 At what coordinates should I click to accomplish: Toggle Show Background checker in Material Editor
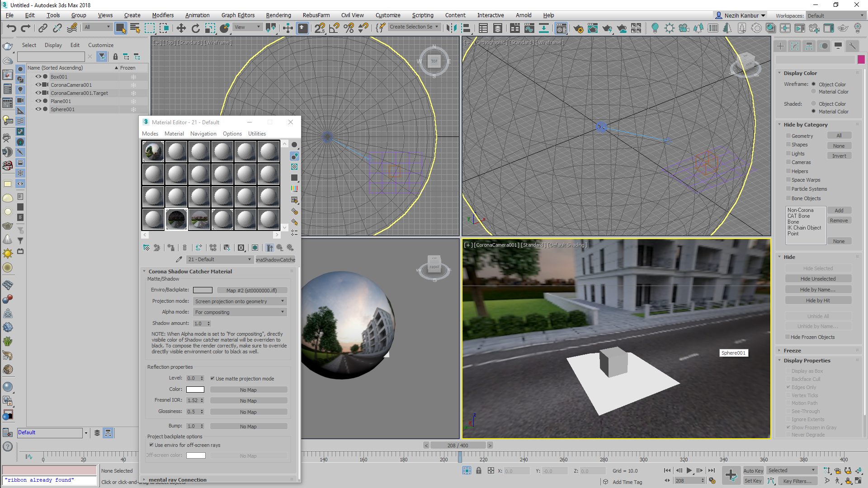[x=294, y=167]
